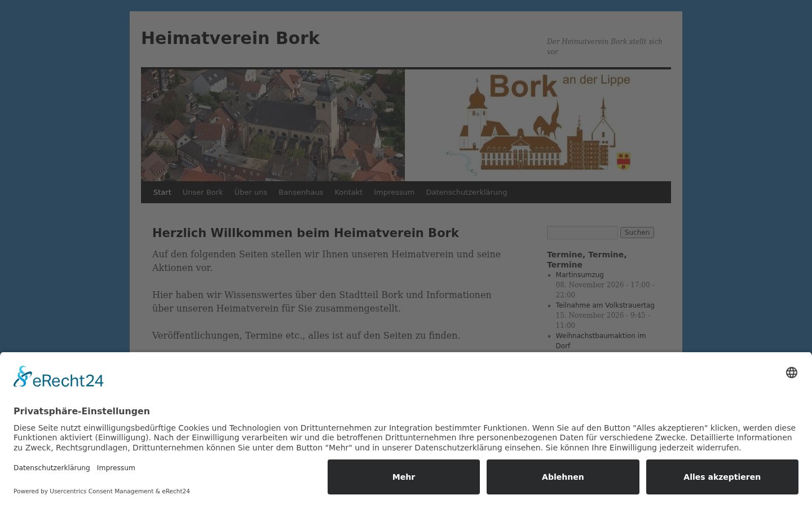Open Datenschutzerklärung link in consent banner

52,468
